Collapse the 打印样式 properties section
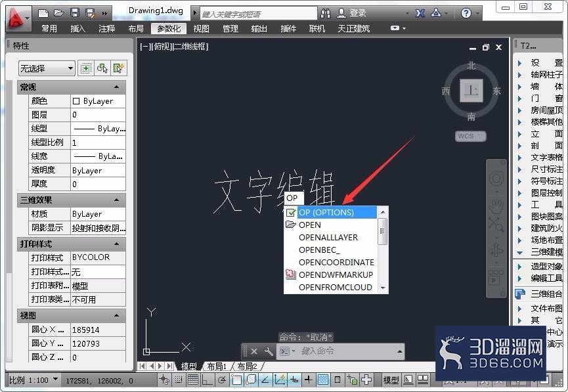This screenshot has width=568, height=392. pos(116,244)
